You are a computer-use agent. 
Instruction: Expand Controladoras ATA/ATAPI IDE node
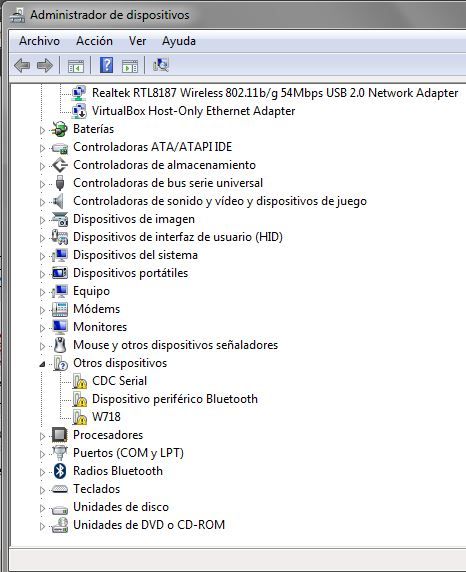pyautogui.click(x=42, y=148)
